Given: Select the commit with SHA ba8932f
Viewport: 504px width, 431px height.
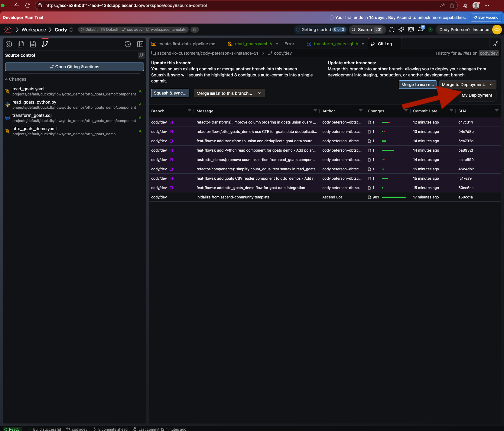Looking at the screenshot, I should point(325,150).
